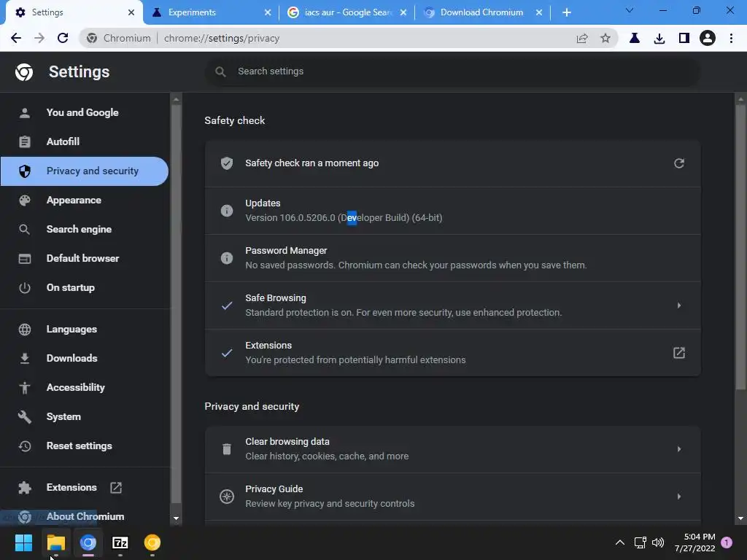Bookmark this page with the star icon
The width and height of the screenshot is (747, 560).
point(605,38)
